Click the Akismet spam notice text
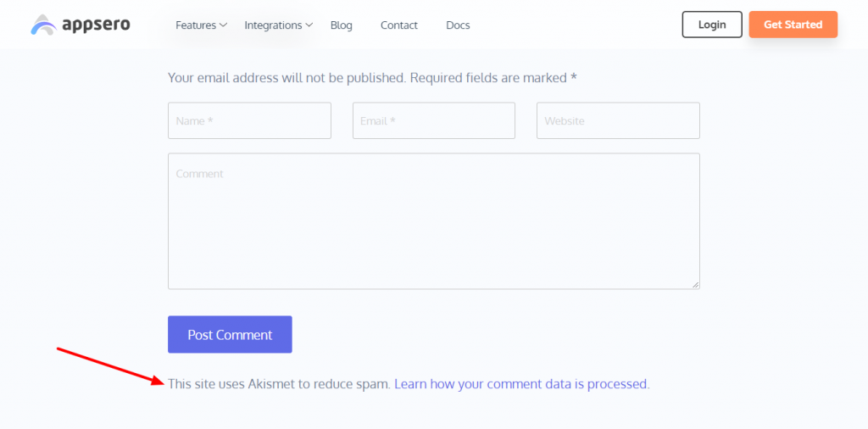 pyautogui.click(x=280, y=383)
